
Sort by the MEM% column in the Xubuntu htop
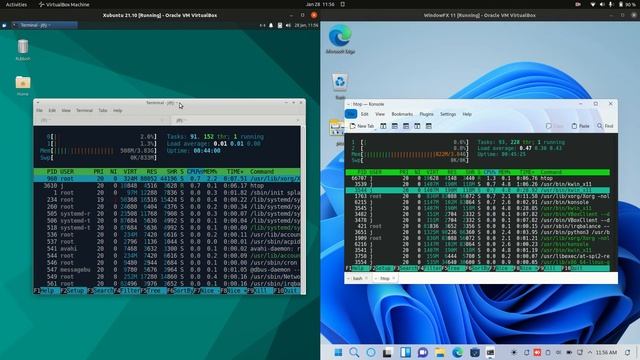click(209, 172)
